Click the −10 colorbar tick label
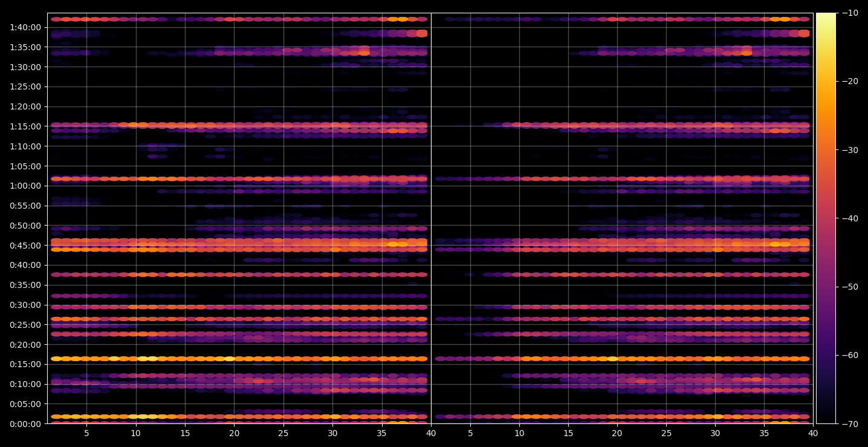This screenshot has height=447, width=868. (x=849, y=13)
